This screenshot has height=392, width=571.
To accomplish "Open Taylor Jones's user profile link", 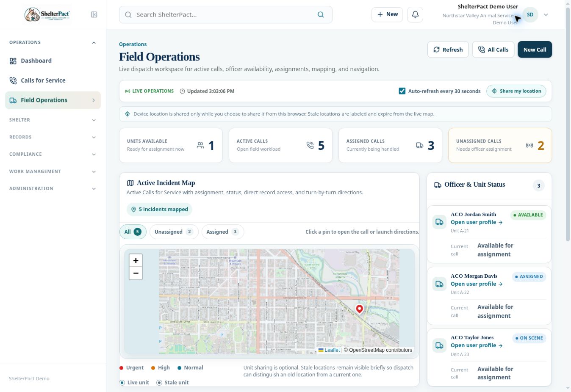I will tap(477, 345).
